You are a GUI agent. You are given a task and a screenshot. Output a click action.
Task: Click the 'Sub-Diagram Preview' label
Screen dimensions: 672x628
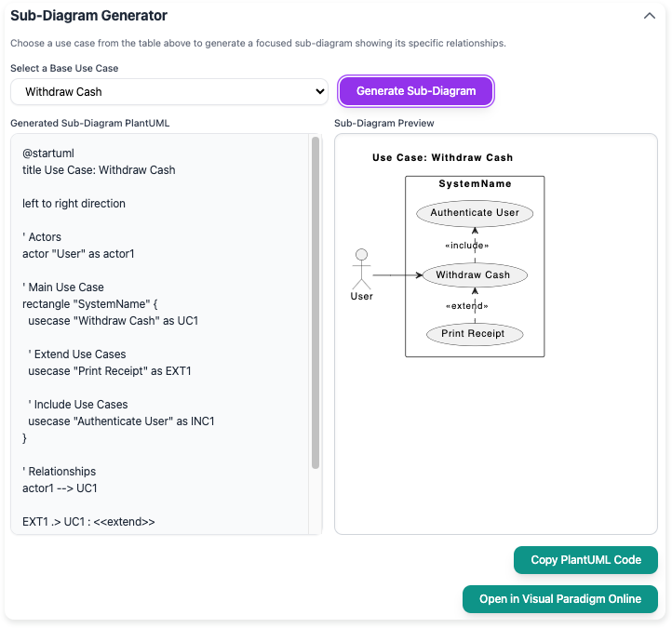pyautogui.click(x=384, y=123)
